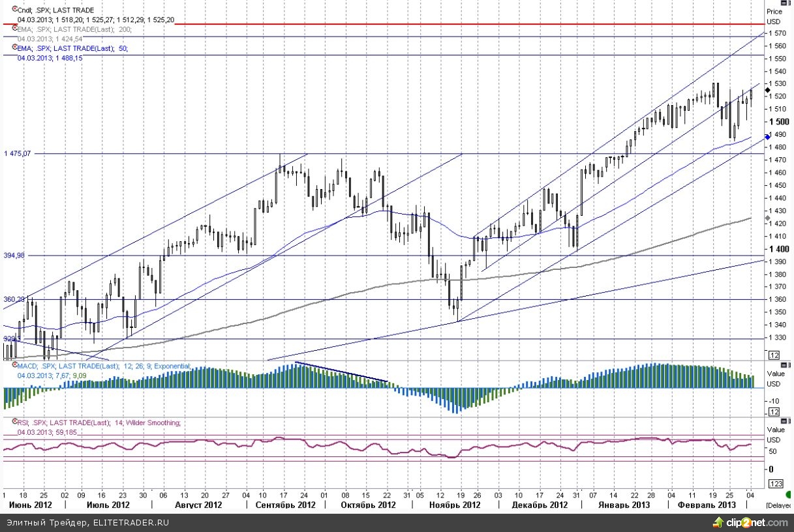Click the Февраль 2013 time axis label
Image resolution: width=794 pixels, height=532 pixels.
click(x=707, y=505)
